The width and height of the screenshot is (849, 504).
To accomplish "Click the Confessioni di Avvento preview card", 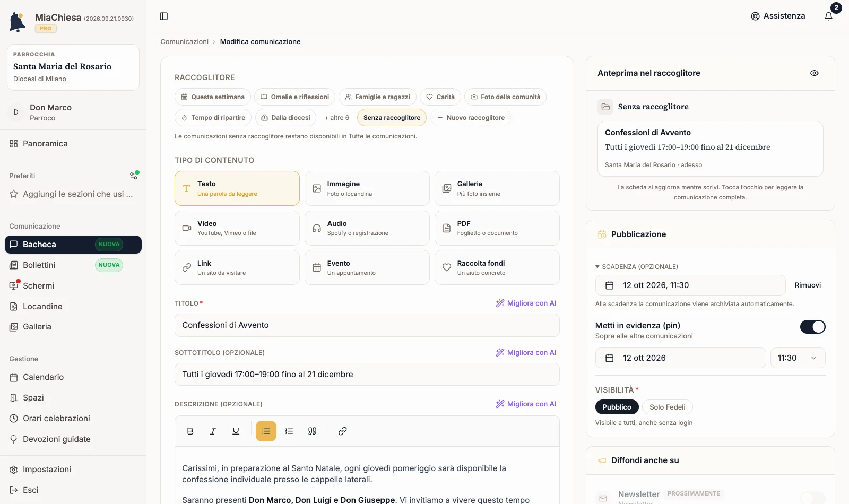I will click(x=711, y=149).
